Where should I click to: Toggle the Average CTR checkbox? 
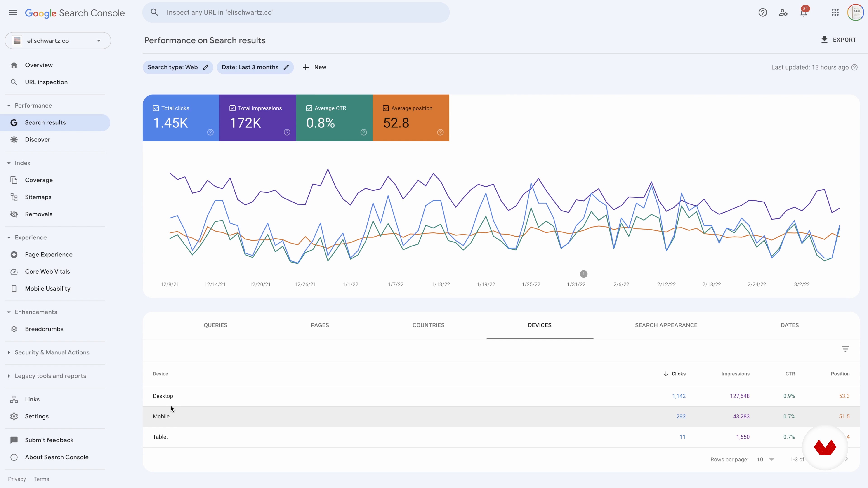pyautogui.click(x=309, y=108)
